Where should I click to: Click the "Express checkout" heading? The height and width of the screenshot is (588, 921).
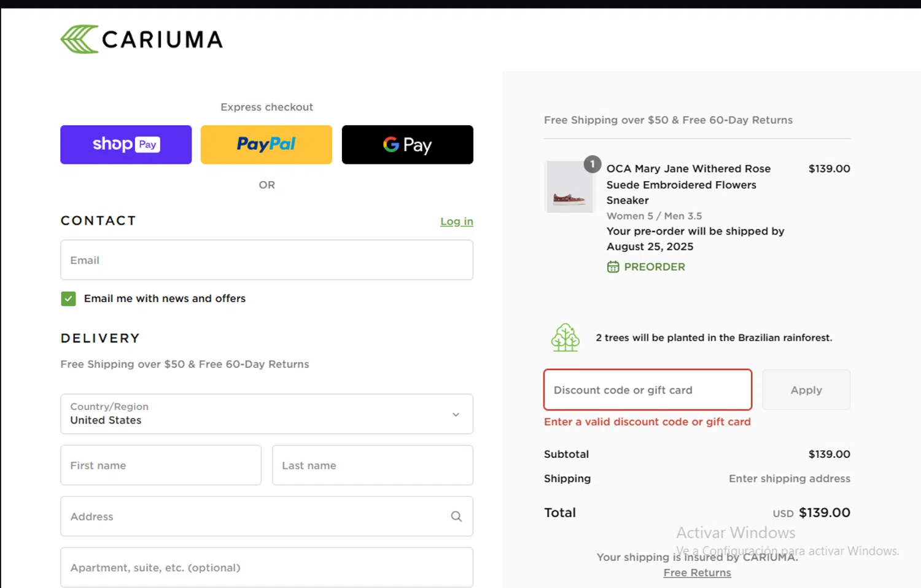click(x=266, y=107)
